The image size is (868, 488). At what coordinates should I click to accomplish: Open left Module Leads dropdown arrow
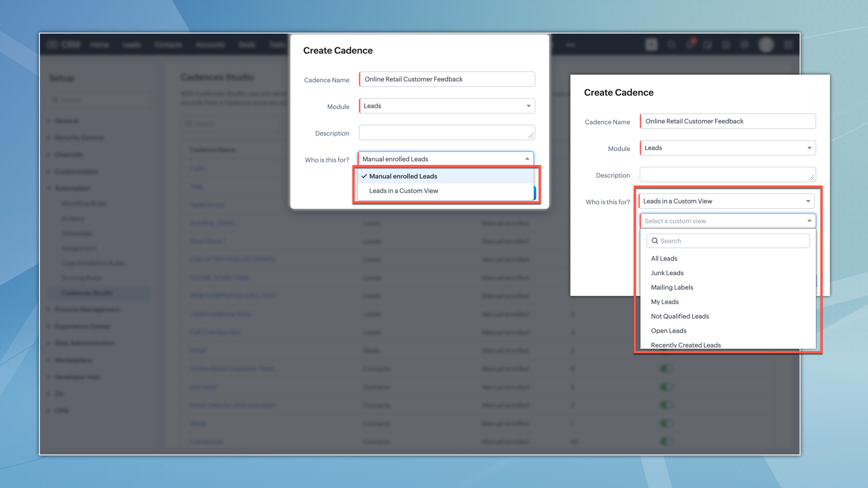[x=528, y=106]
